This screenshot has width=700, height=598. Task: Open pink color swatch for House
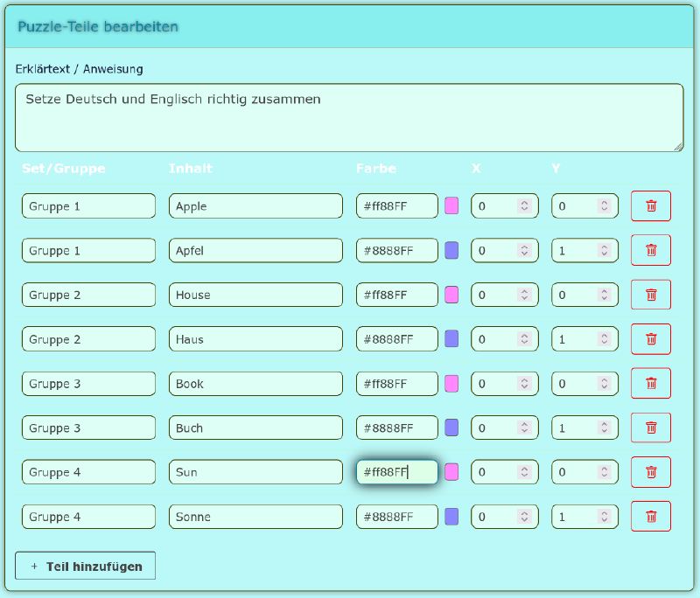coord(451,295)
